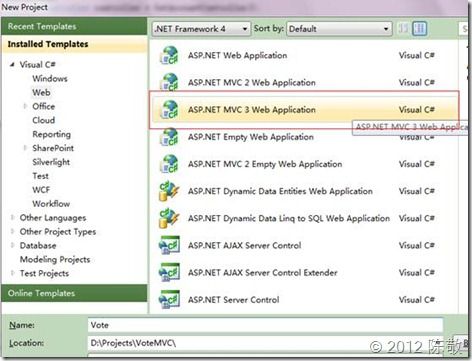Select 'ASP.NET MVC 2 Web Application' name
The width and height of the screenshot is (472, 361).
[x=252, y=83]
